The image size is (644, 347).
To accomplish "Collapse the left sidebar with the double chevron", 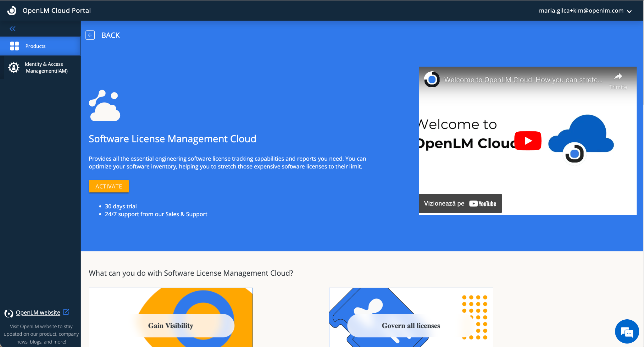I will click(x=13, y=29).
